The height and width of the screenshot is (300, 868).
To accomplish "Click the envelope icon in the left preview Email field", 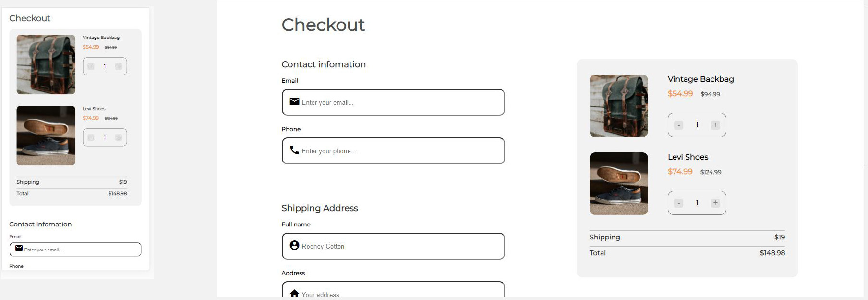I will [x=19, y=249].
